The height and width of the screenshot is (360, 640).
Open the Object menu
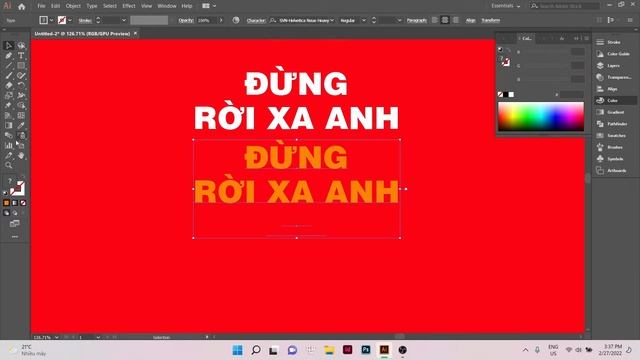click(x=73, y=6)
